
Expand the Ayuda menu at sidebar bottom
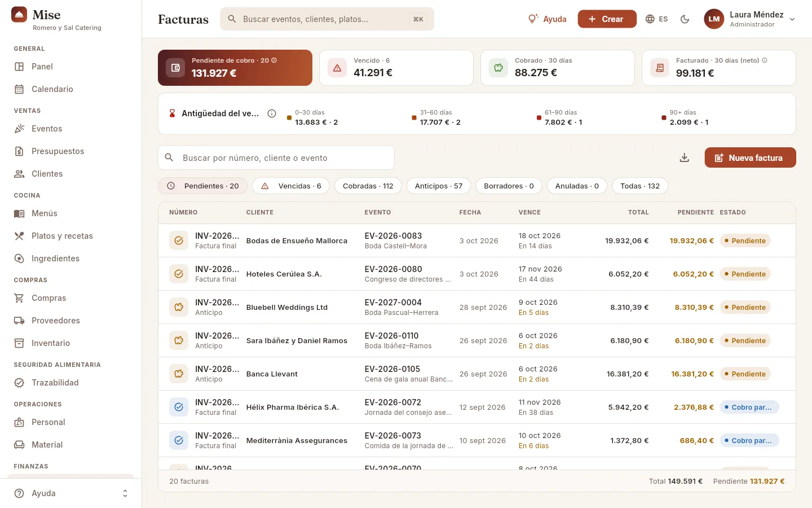pos(70,493)
